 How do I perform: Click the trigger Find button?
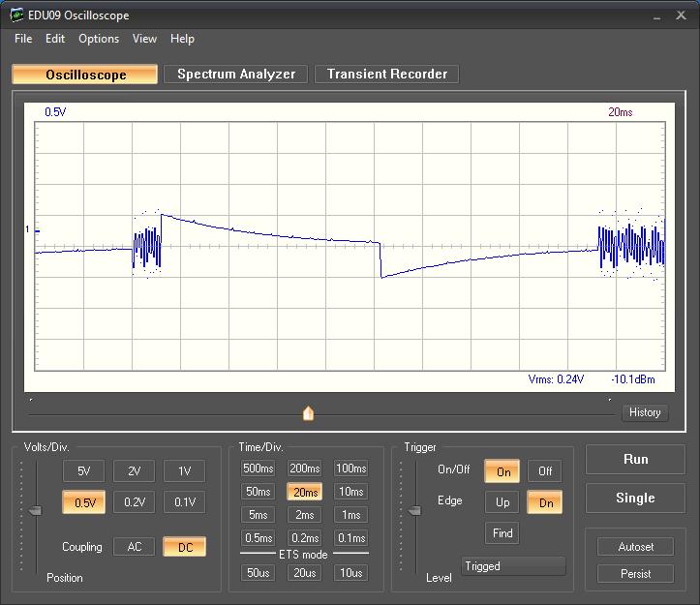click(x=502, y=533)
